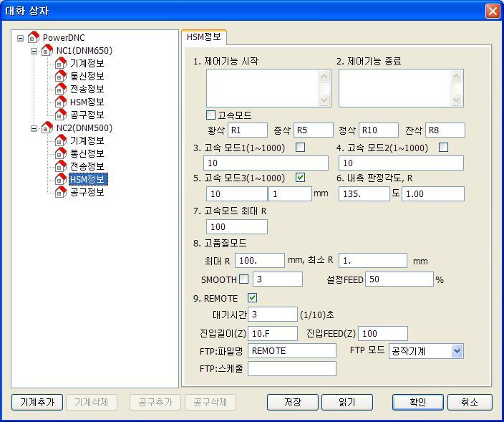Click the 중삭 field containing R5

[314, 130]
